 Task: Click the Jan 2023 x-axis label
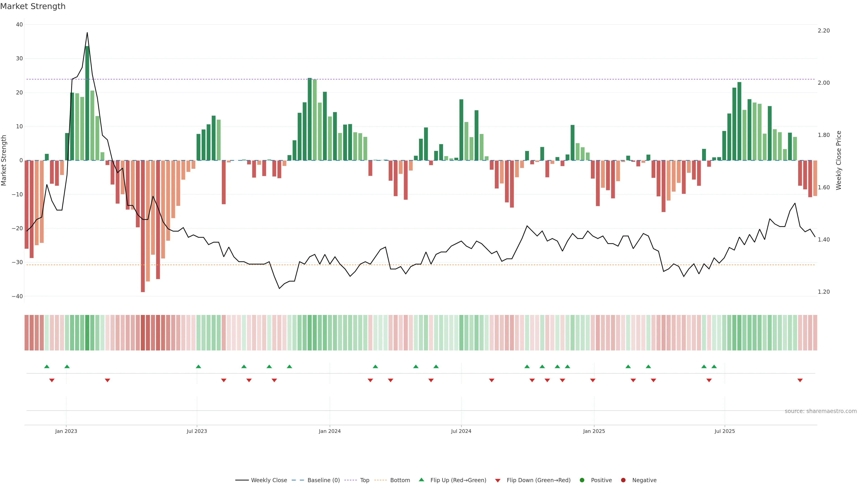pyautogui.click(x=66, y=431)
